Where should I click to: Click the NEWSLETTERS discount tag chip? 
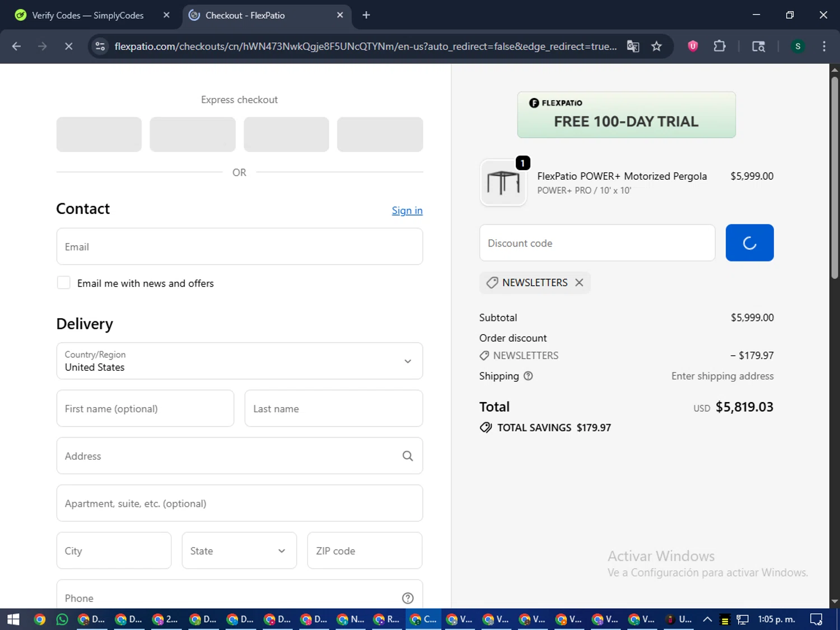[535, 283]
